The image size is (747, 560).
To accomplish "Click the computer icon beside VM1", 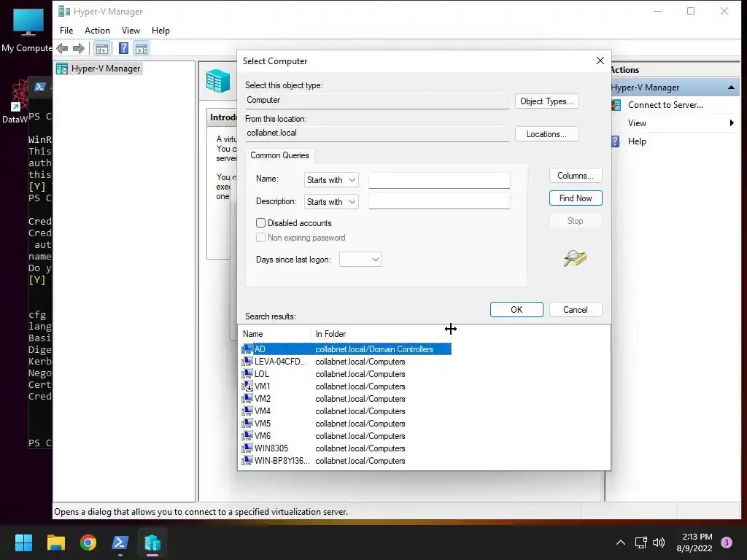I will click(247, 386).
